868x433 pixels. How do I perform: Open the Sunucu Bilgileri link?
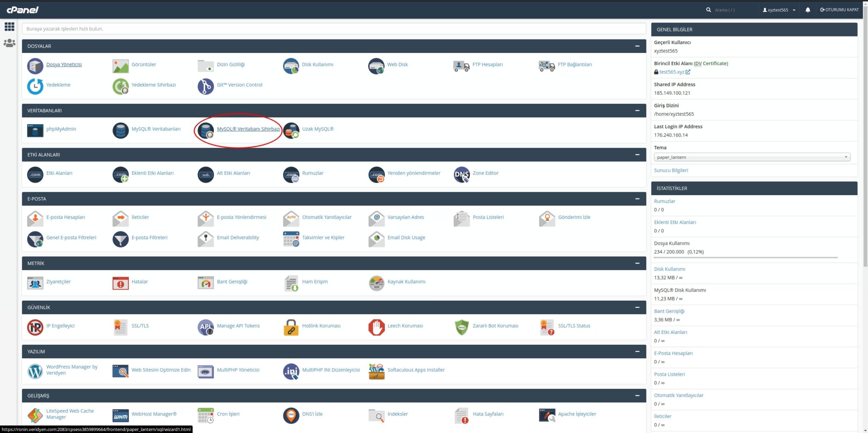(x=671, y=170)
